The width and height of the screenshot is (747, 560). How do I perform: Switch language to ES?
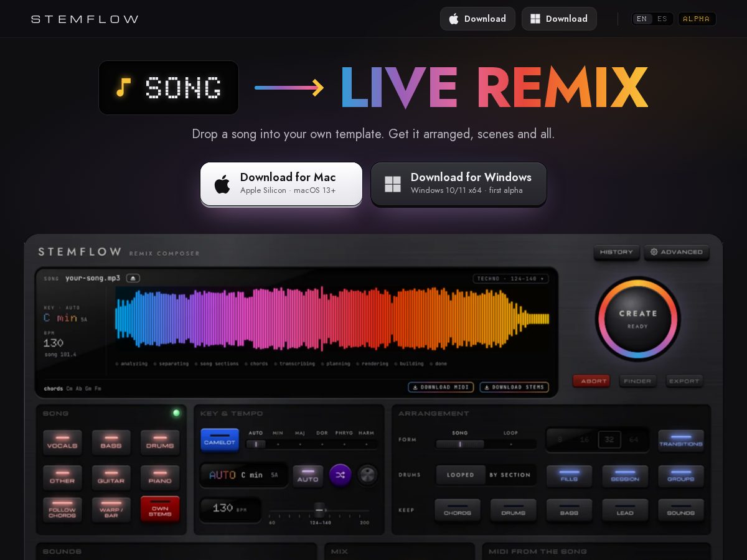pos(662,19)
